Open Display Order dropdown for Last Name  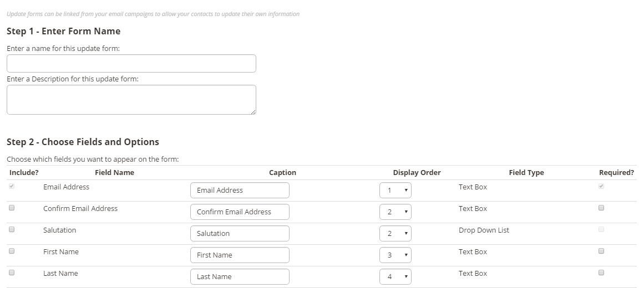[395, 276]
